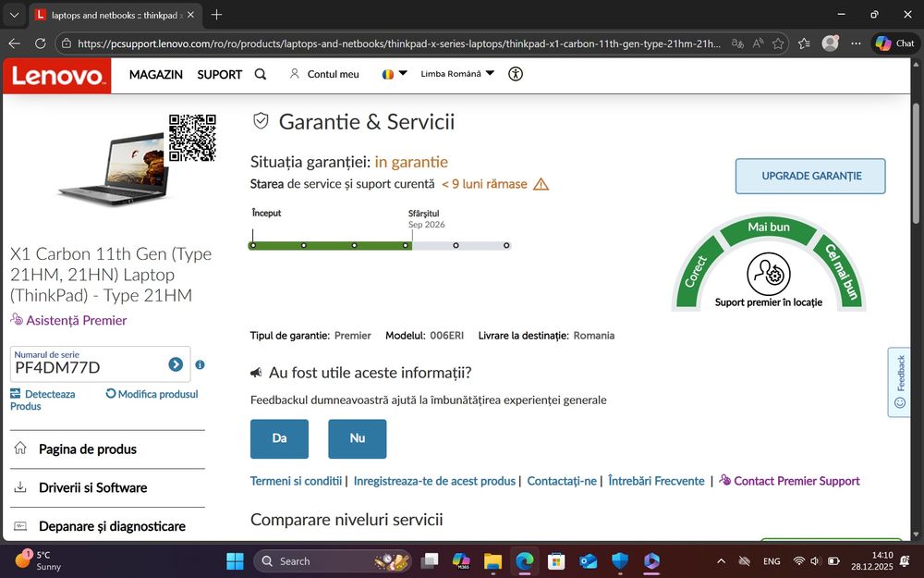This screenshot has height=578, width=924.
Task: Click the translate page icon
Action: click(737, 43)
